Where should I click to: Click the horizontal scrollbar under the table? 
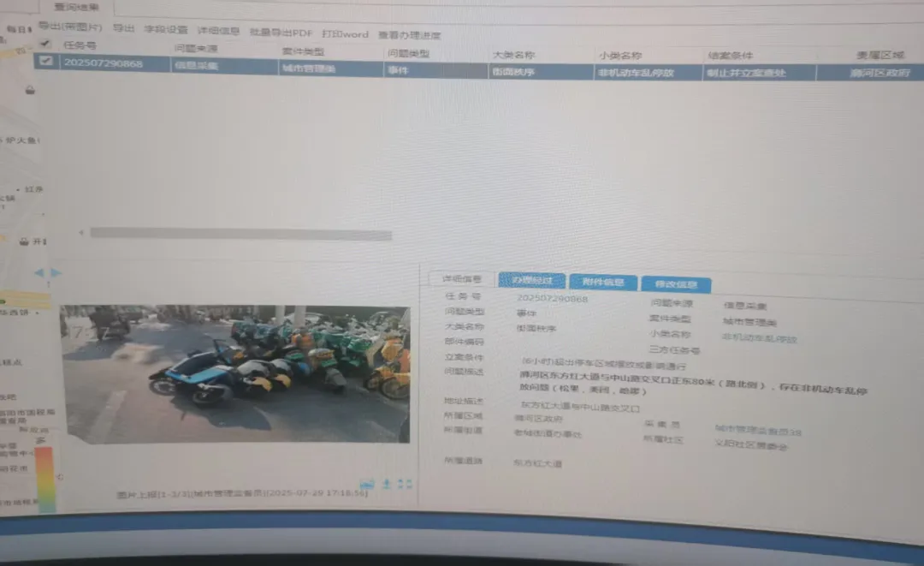[x=240, y=234]
